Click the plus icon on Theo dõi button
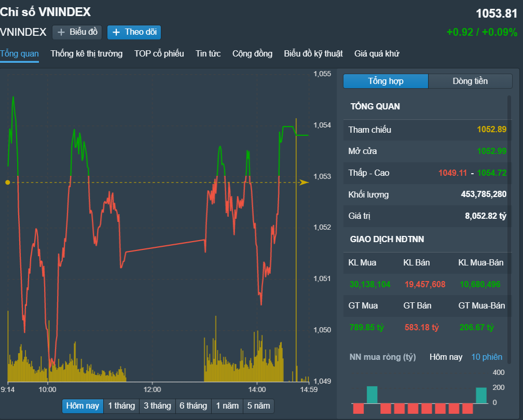This screenshot has width=523, height=420. [116, 32]
